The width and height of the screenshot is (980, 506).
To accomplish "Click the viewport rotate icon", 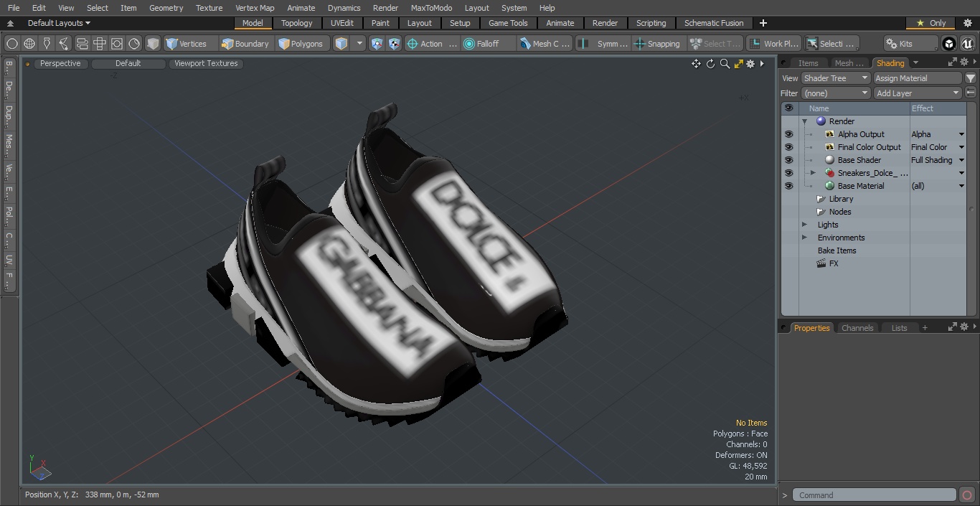I will coord(710,64).
